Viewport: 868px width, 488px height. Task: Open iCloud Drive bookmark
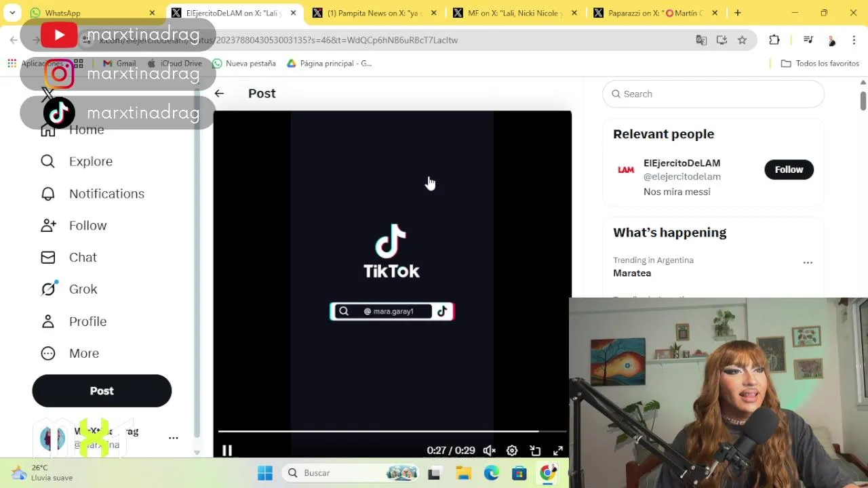(175, 64)
